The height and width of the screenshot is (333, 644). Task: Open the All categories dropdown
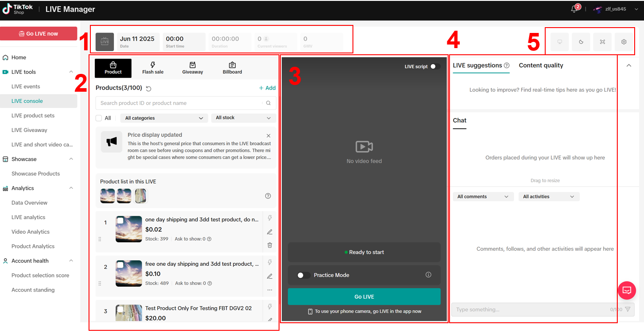164,118
